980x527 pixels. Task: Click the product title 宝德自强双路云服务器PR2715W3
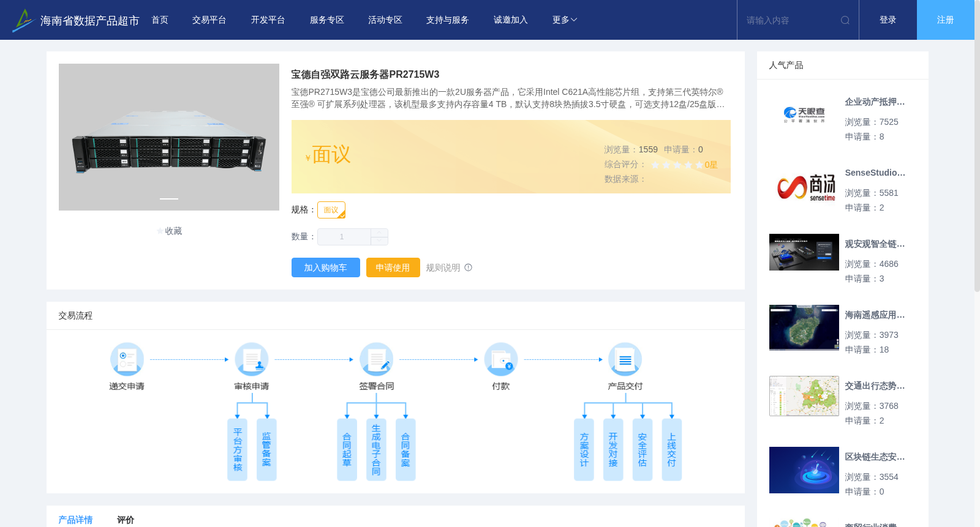point(365,75)
